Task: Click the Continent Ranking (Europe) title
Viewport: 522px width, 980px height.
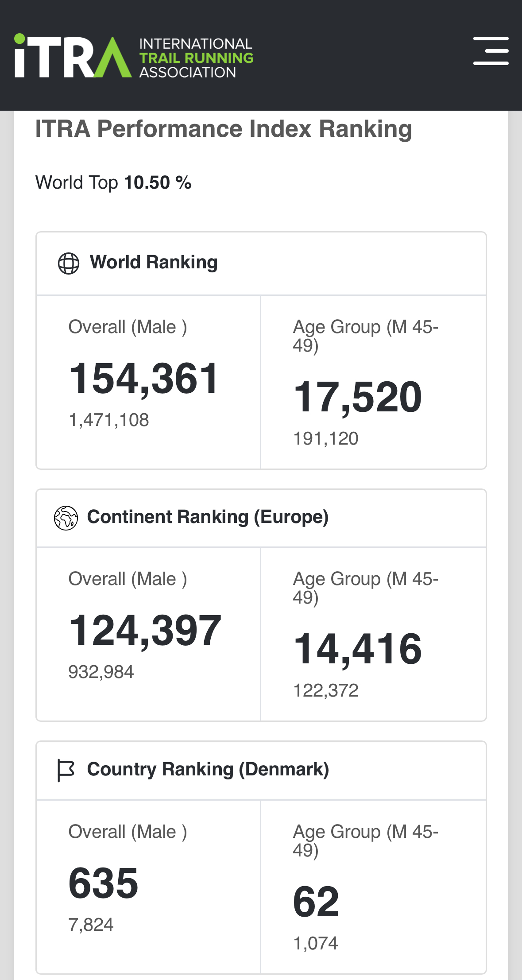Action: (208, 517)
